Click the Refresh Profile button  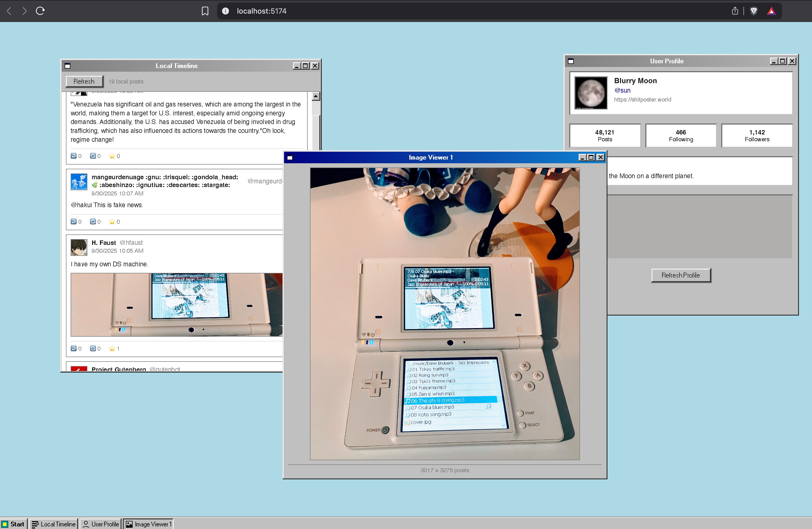681,275
